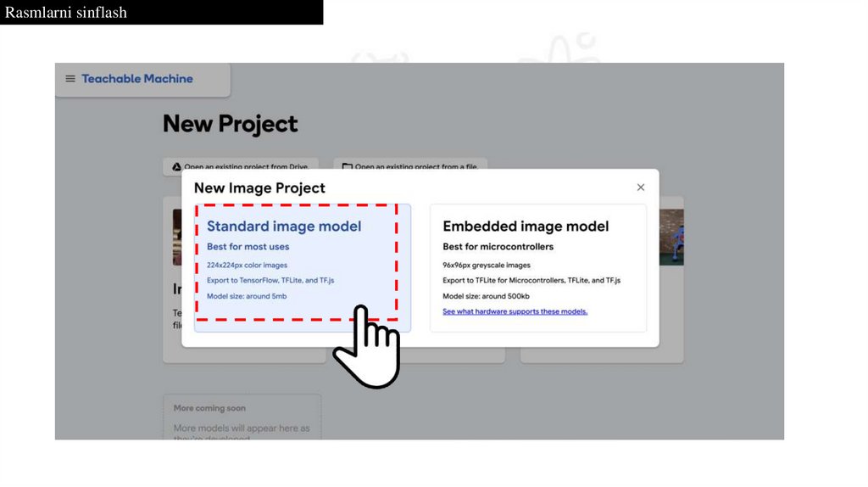Click the folder icon for opening from file
868x487 pixels.
(x=347, y=166)
